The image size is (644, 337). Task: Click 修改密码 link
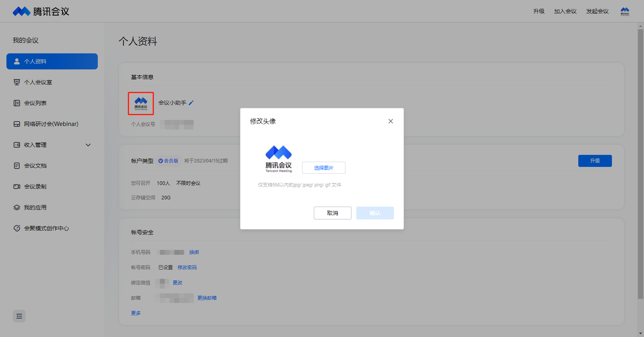point(187,268)
